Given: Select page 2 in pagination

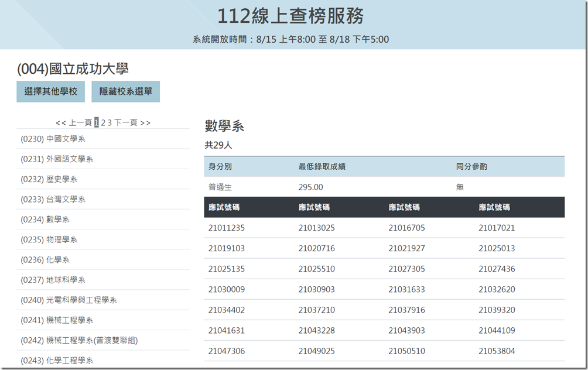Looking at the screenshot, I should [x=103, y=122].
